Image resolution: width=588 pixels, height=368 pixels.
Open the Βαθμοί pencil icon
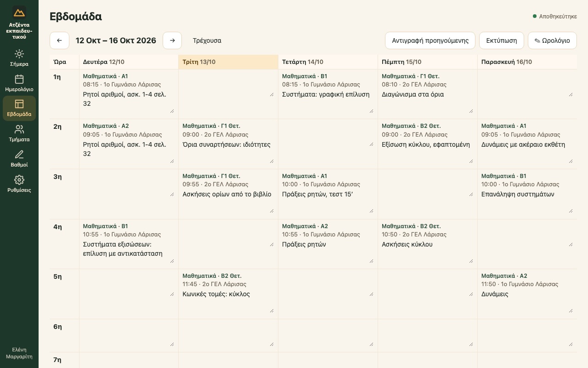coord(19,155)
